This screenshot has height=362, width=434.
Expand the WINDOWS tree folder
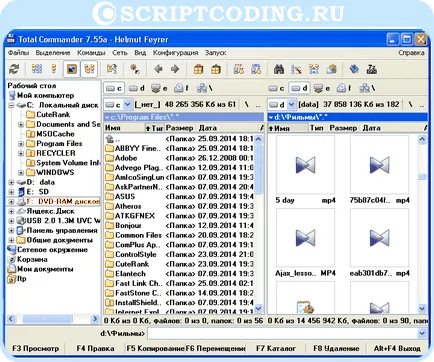point(21,173)
